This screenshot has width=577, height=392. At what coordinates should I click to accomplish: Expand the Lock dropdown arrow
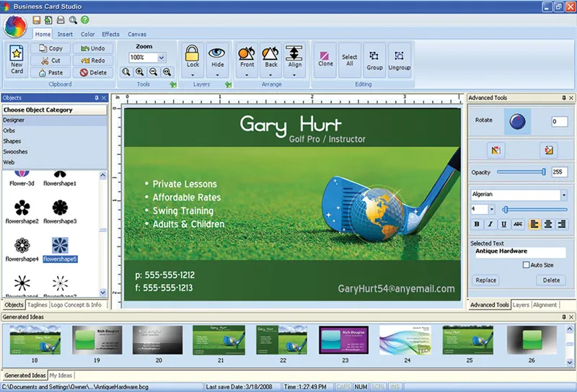click(x=193, y=75)
